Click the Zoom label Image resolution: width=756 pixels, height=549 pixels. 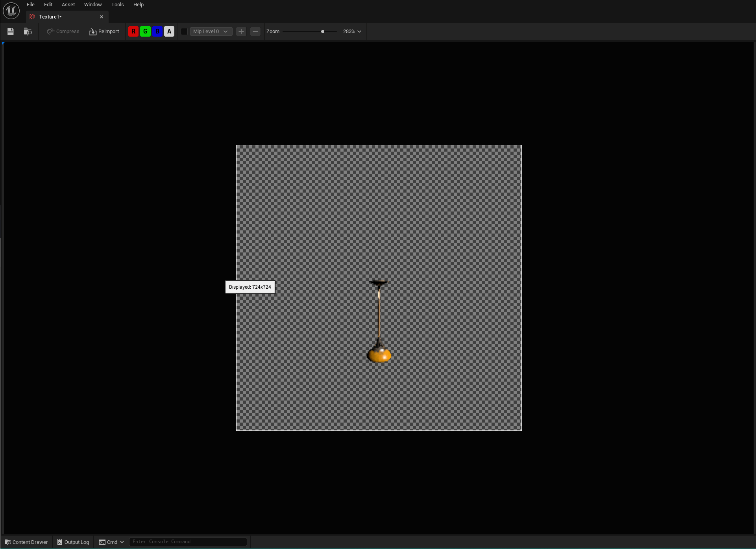(x=273, y=32)
